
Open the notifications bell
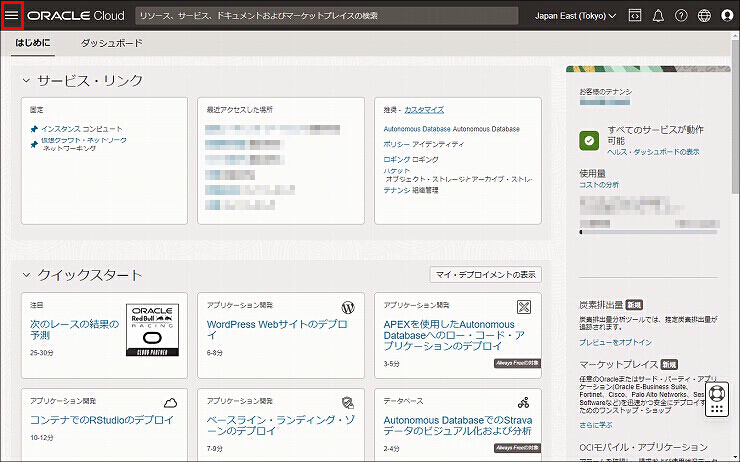(x=658, y=16)
